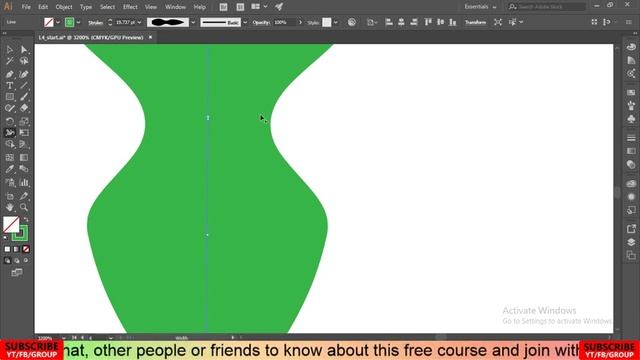Select the Shape Builder tool
Image resolution: width=640 pixels, height=360 pixels.
click(x=10, y=144)
